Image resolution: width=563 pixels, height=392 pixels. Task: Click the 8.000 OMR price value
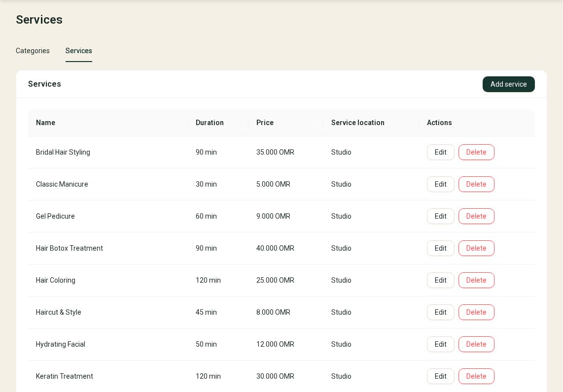coord(273,312)
